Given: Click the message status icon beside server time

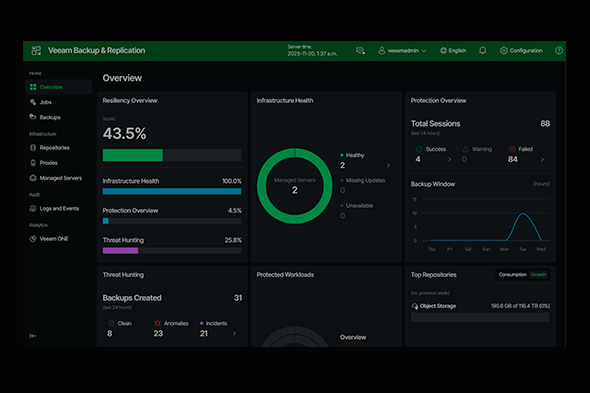Looking at the screenshot, I should pyautogui.click(x=360, y=50).
